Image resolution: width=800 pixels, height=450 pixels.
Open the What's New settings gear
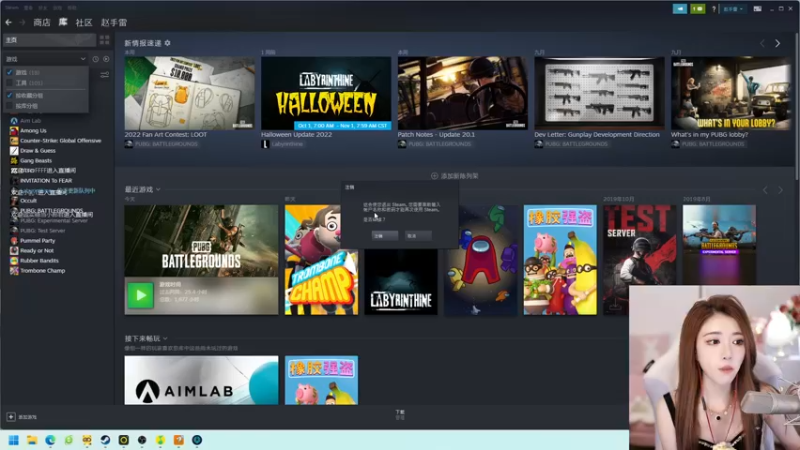[x=167, y=43]
